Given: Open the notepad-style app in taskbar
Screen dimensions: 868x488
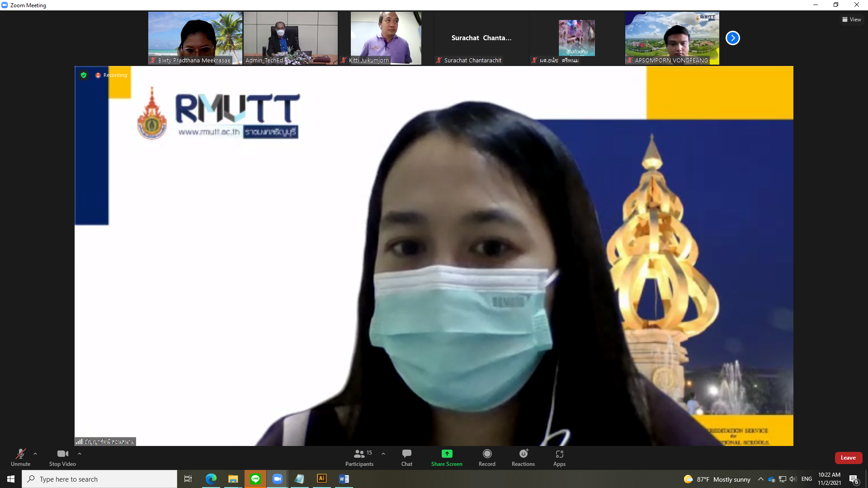Looking at the screenshot, I should 300,479.
